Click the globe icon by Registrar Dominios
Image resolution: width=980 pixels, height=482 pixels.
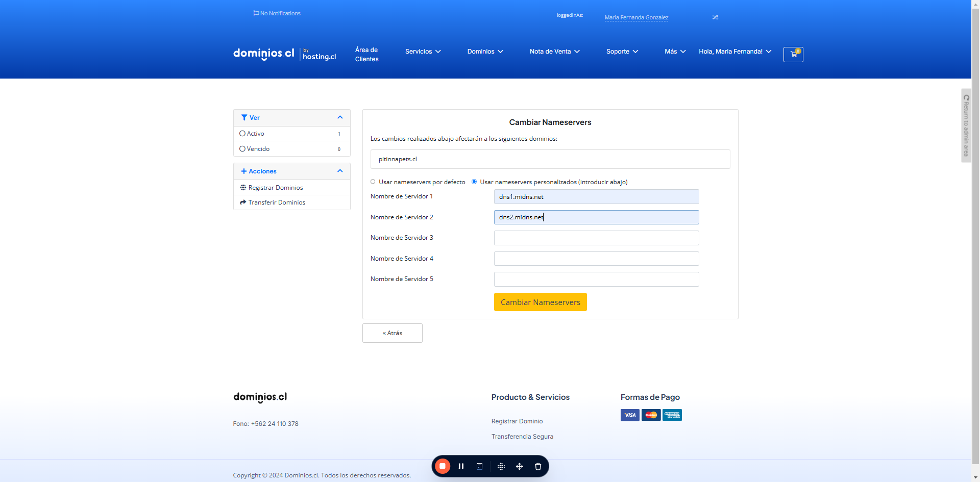point(243,188)
